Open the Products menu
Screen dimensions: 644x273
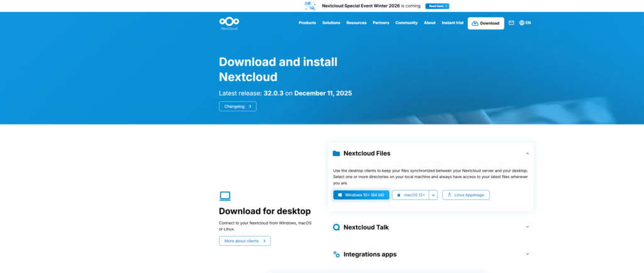pyautogui.click(x=307, y=23)
